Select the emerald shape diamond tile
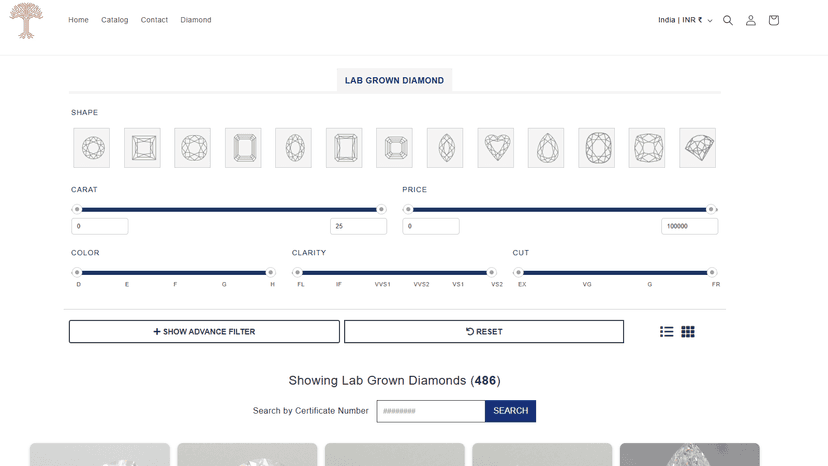The width and height of the screenshot is (828, 466). click(x=344, y=147)
